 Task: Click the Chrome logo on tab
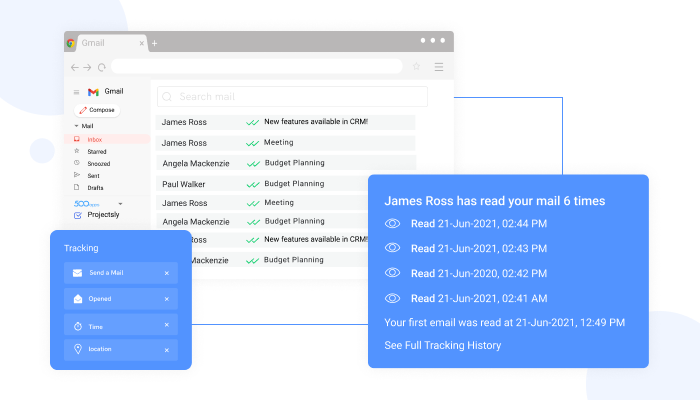pos(71,43)
